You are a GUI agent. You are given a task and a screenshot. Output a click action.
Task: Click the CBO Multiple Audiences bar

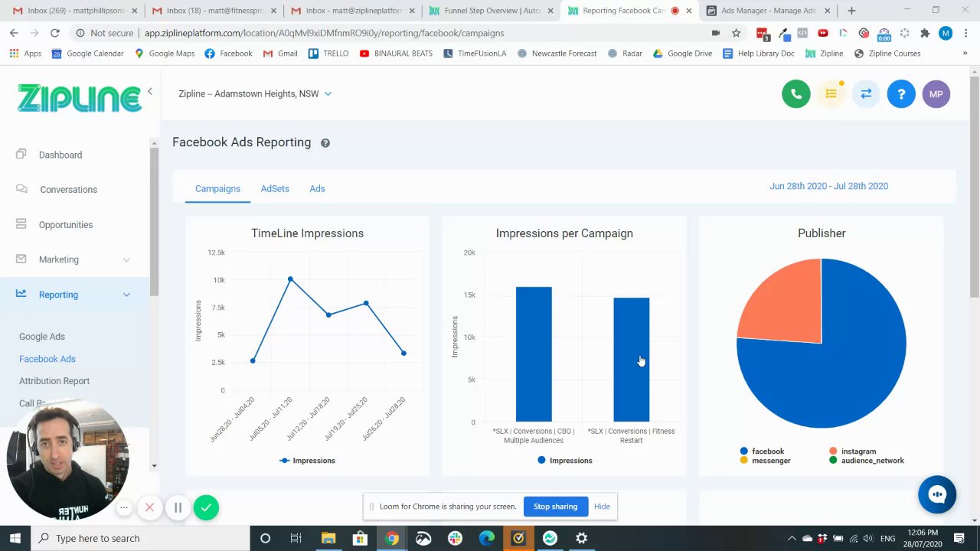coord(534,354)
